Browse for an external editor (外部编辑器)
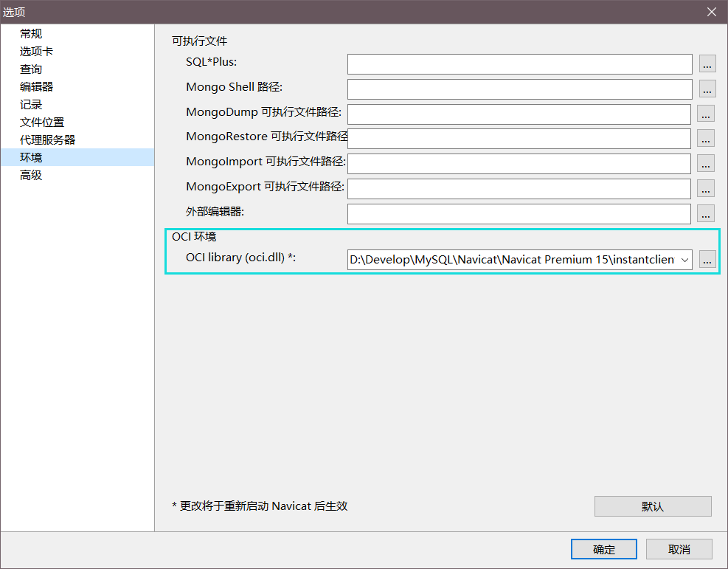The height and width of the screenshot is (569, 728). (x=707, y=213)
